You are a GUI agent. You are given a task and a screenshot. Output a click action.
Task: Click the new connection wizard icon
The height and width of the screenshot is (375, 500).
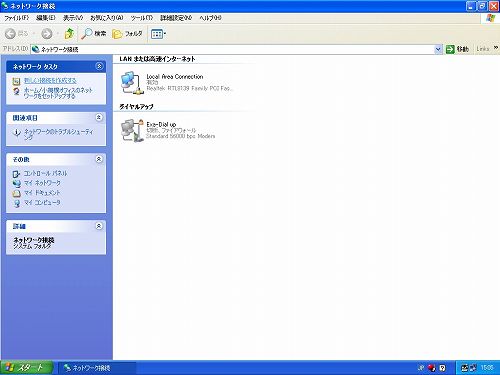tap(16, 81)
